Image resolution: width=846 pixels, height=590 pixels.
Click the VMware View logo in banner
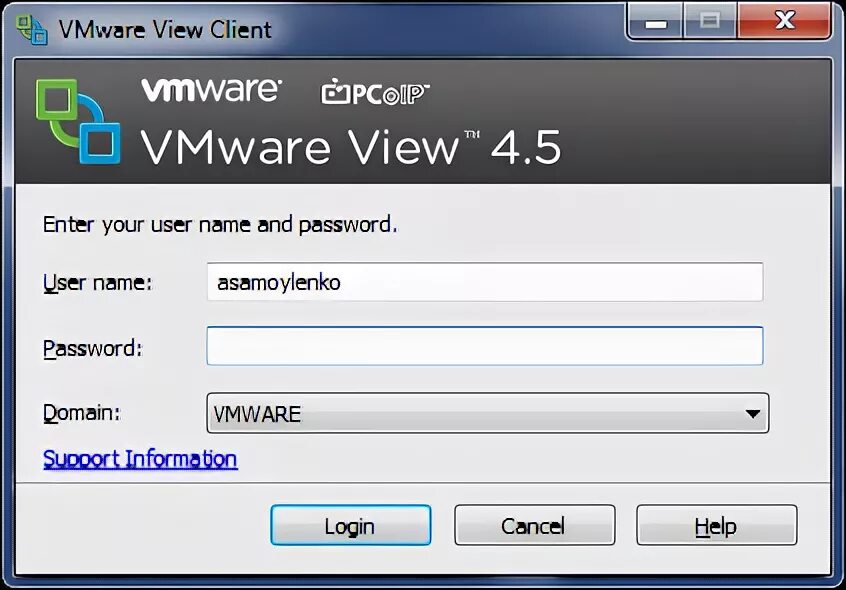point(78,121)
